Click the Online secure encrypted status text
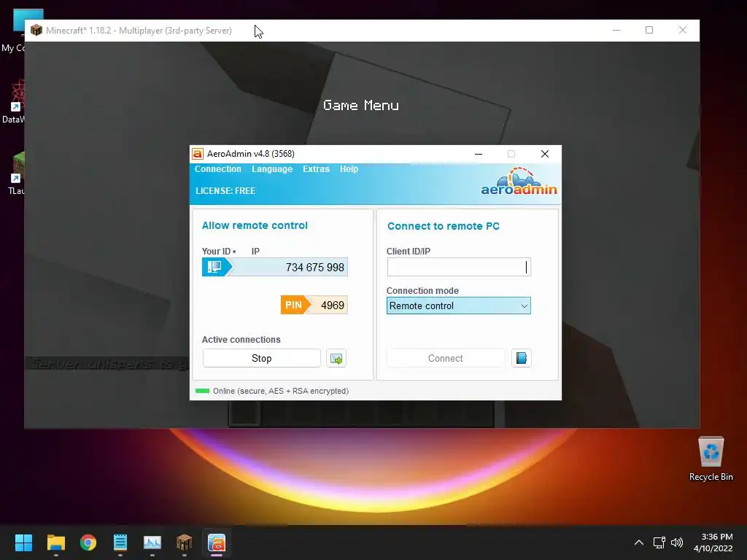 point(281,391)
